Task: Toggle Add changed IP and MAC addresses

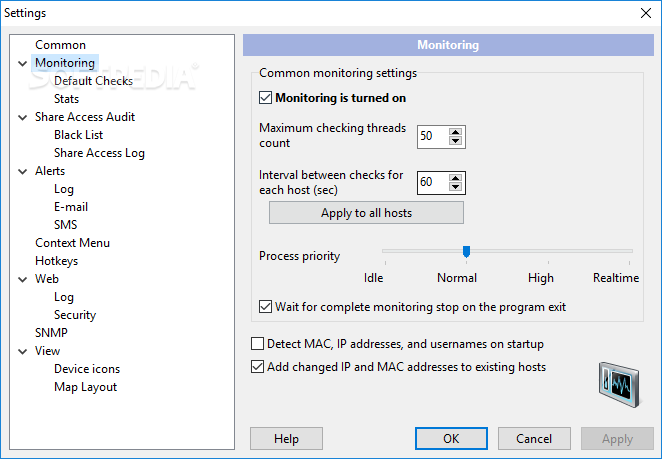Action: coord(257,367)
